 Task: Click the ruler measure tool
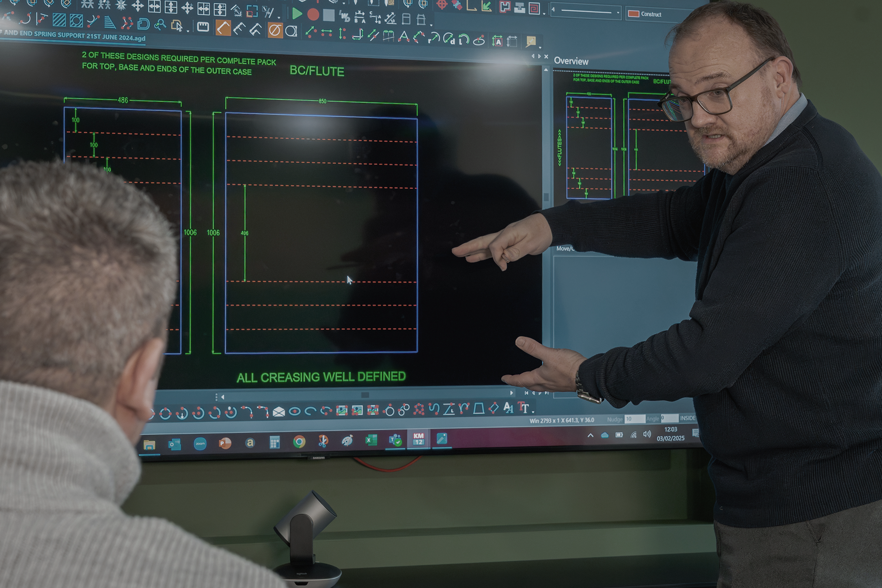203,27
